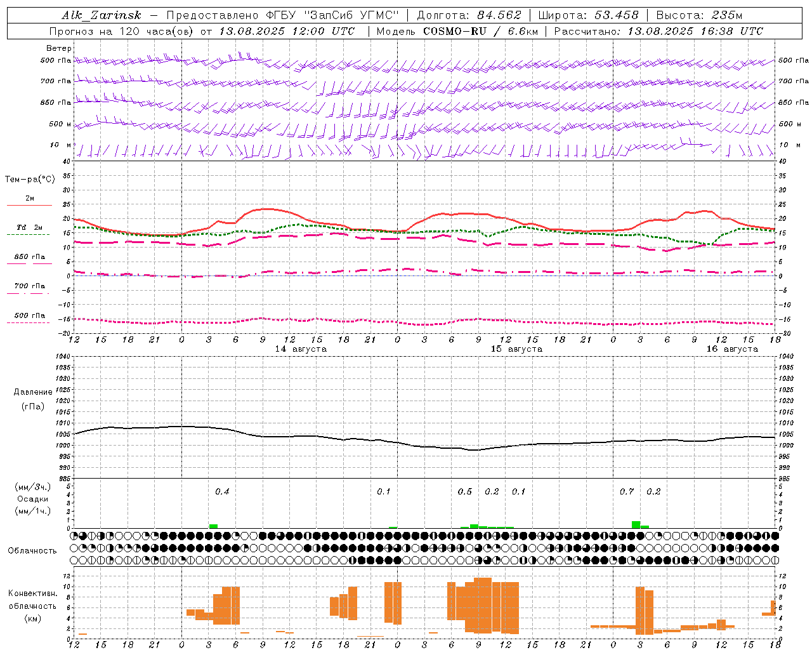Click the Конвективн. panel label
This screenshot has height=650, width=812.
pyautogui.click(x=32, y=594)
